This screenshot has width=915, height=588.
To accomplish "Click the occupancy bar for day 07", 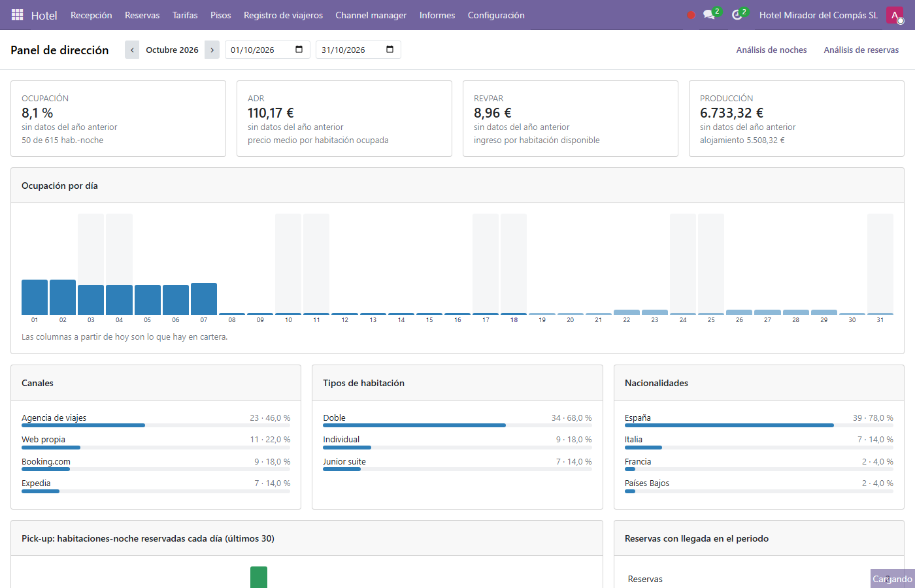I will point(204,299).
